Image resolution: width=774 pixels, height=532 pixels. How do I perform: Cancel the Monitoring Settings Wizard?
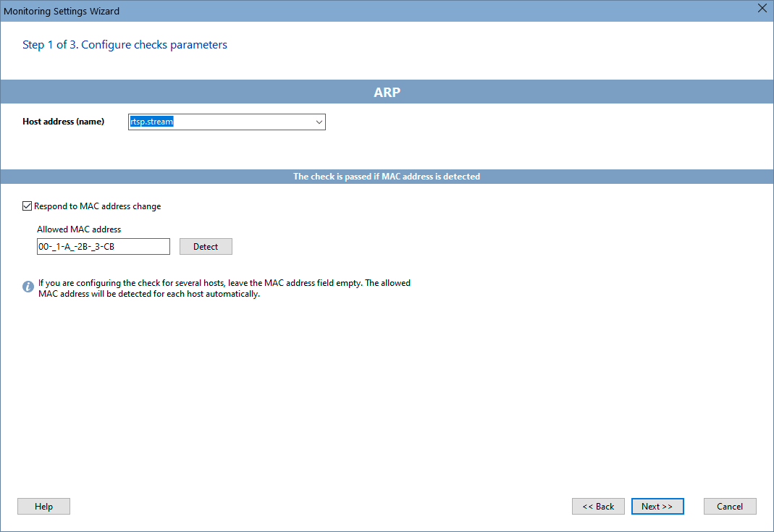[730, 506]
